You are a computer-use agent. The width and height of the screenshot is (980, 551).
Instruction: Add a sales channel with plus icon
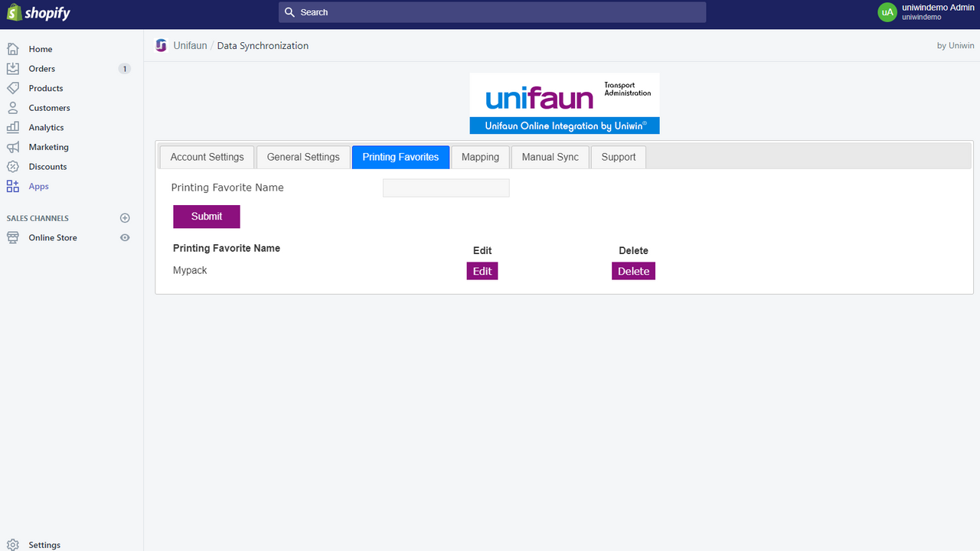(x=125, y=218)
